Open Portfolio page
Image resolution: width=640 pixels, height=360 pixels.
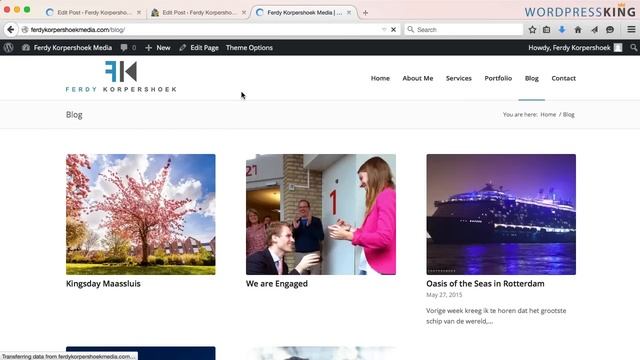point(498,78)
